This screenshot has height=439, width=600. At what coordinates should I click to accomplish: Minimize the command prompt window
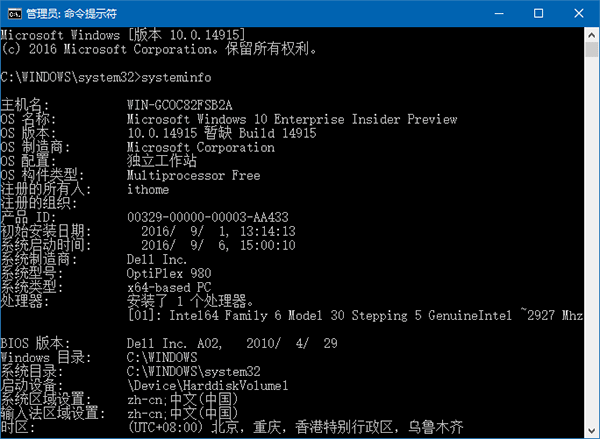499,14
